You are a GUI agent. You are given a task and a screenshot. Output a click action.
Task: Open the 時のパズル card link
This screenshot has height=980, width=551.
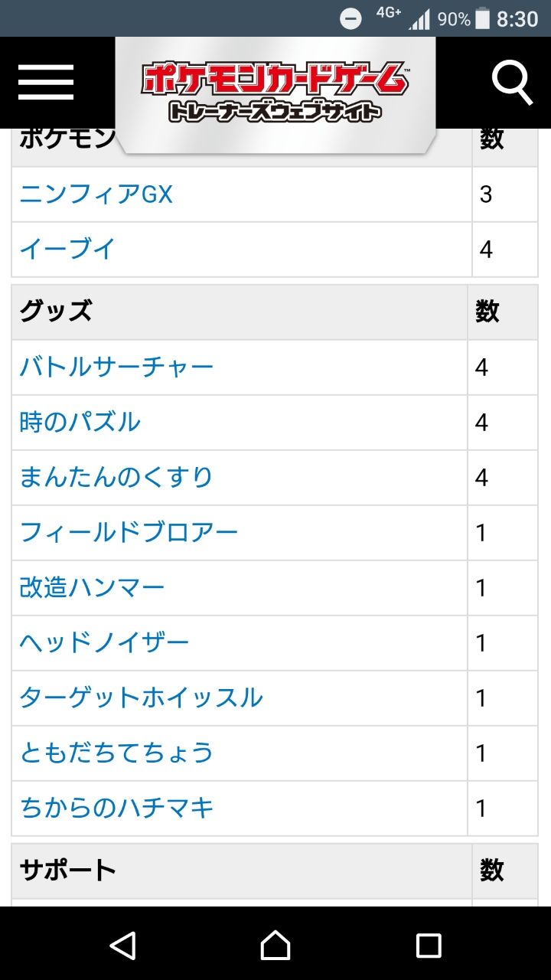point(80,423)
